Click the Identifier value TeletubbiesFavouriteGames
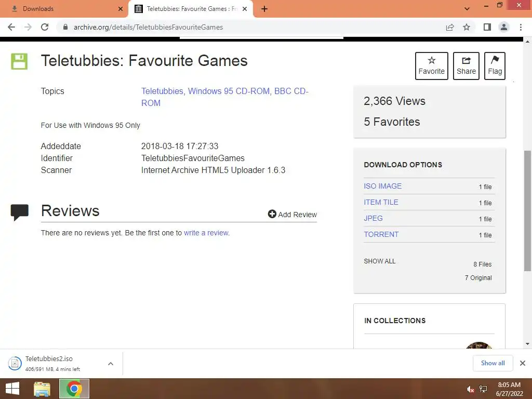Screen dimensions: 532x399 click(x=193, y=158)
